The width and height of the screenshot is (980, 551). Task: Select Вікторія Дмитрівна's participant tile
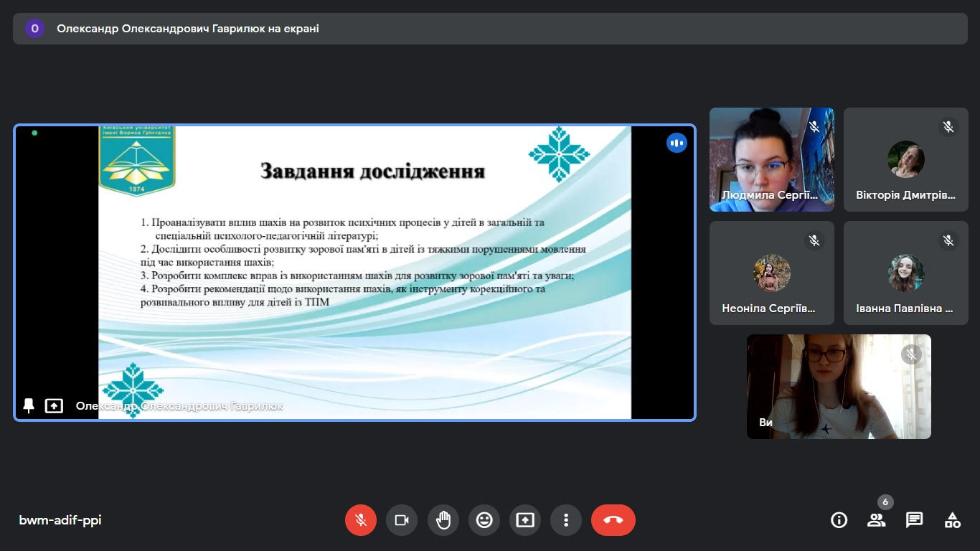point(905,159)
